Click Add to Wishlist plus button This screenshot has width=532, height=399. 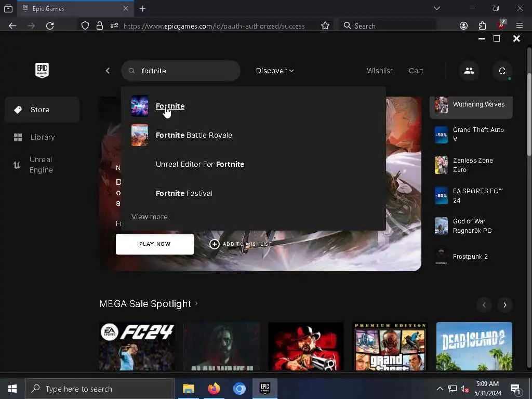point(215,244)
